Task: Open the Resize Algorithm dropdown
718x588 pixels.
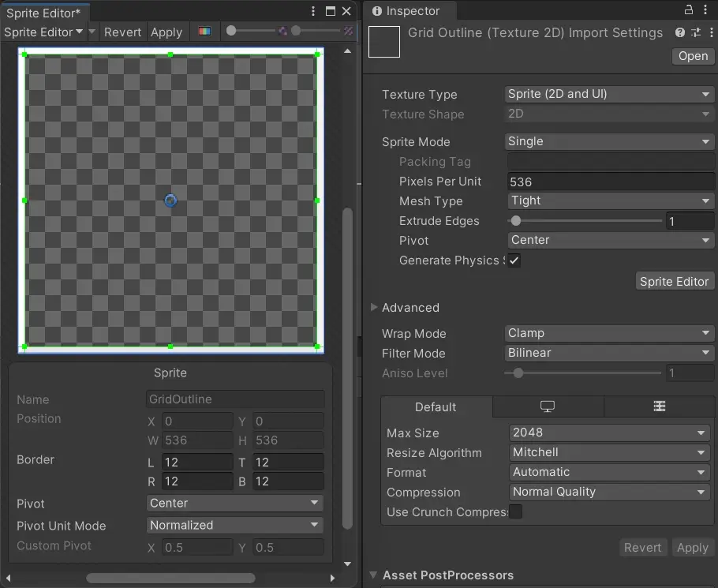Action: click(x=609, y=452)
